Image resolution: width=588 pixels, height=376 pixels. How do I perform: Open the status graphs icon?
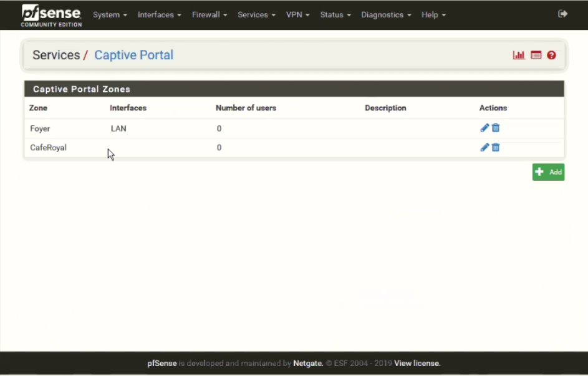519,55
